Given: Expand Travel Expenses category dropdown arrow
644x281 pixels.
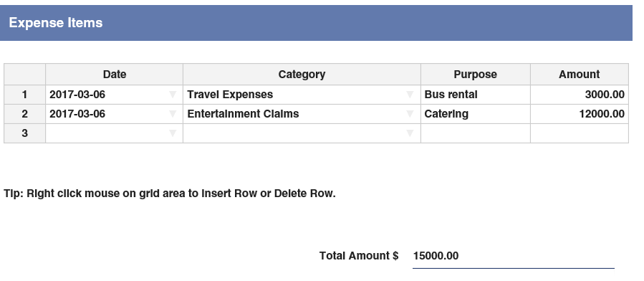Looking at the screenshot, I should 410,95.
